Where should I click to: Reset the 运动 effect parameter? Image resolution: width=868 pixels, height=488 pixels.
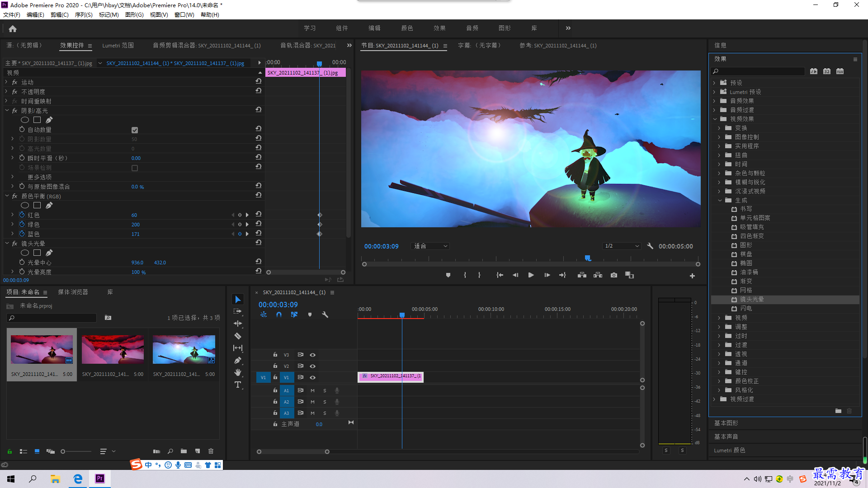click(x=258, y=81)
